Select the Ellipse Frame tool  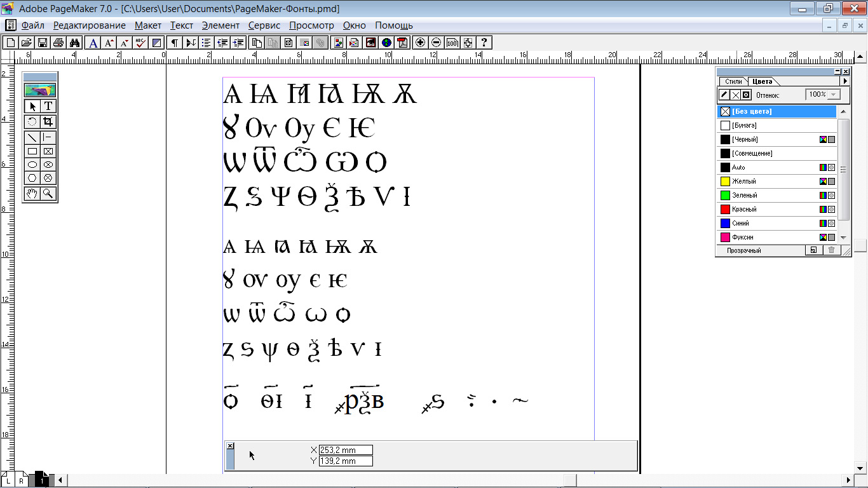point(48,165)
